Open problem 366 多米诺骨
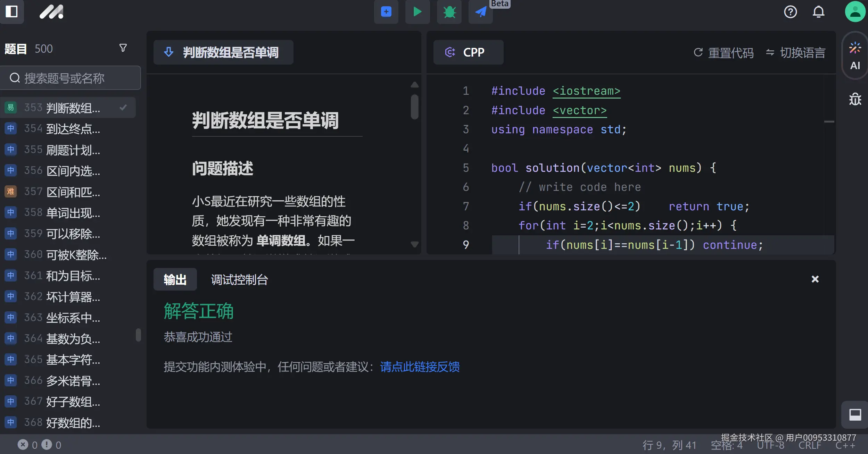Screen dimensions: 868x454 point(68,381)
